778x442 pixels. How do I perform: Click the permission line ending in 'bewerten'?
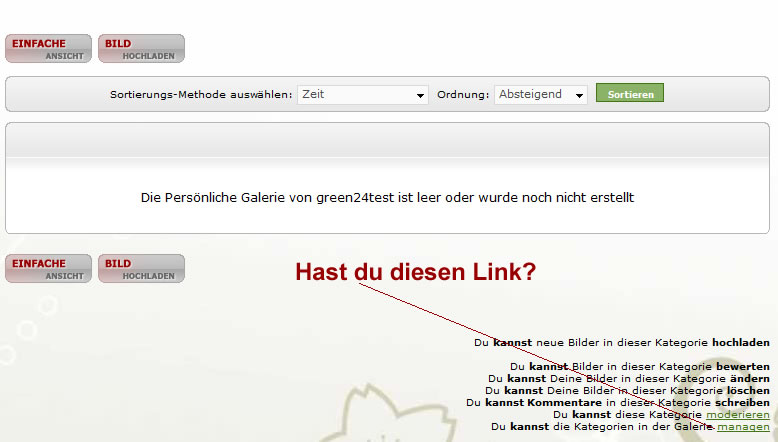coord(639,366)
